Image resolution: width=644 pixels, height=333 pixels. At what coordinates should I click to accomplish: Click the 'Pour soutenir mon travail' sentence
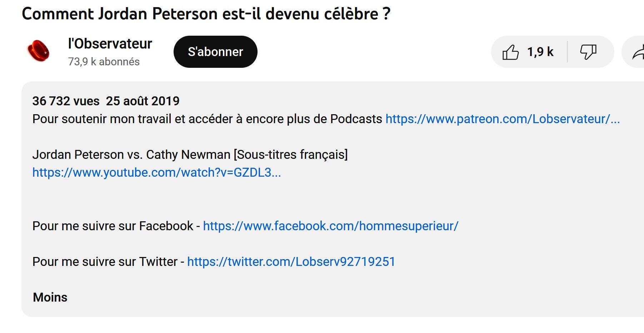click(207, 119)
